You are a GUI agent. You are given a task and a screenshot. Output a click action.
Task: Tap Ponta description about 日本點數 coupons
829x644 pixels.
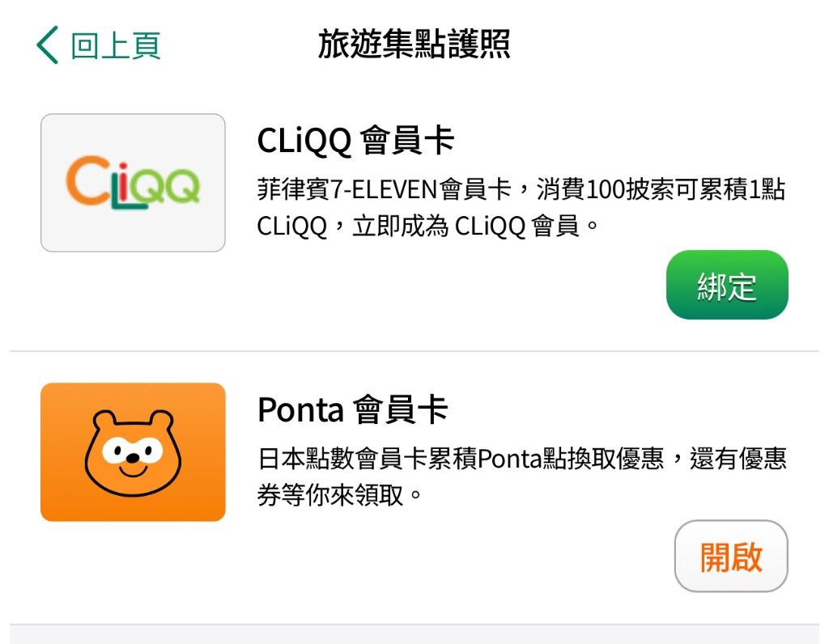522,477
